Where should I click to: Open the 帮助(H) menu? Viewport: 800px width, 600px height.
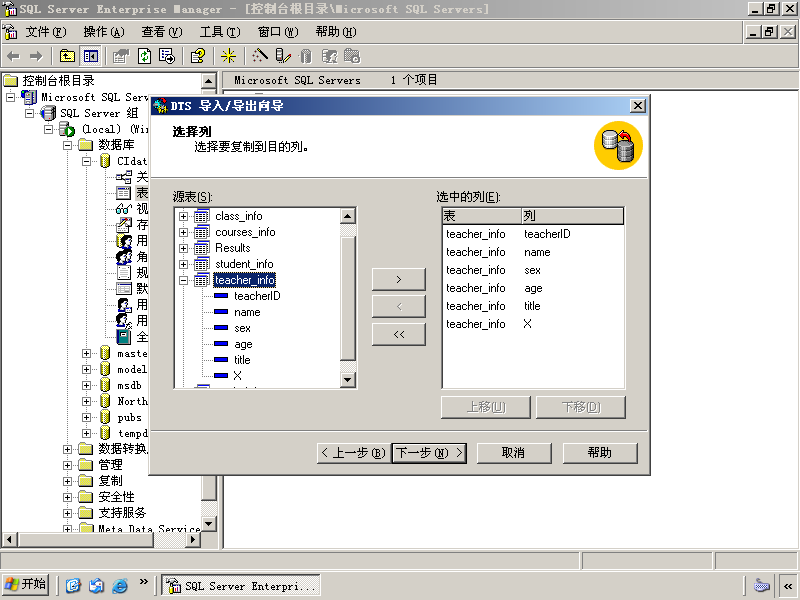pyautogui.click(x=336, y=32)
